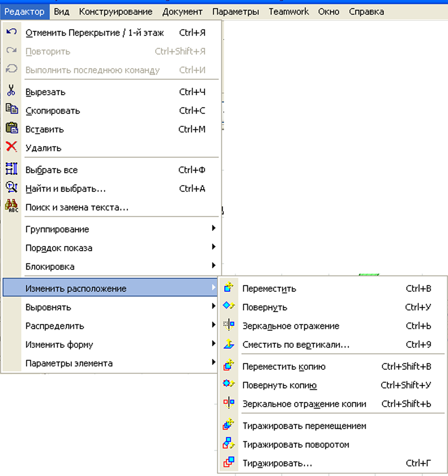The height and width of the screenshot is (476, 448).
Task: Click the Повернуть копию icon
Action: tap(229, 384)
